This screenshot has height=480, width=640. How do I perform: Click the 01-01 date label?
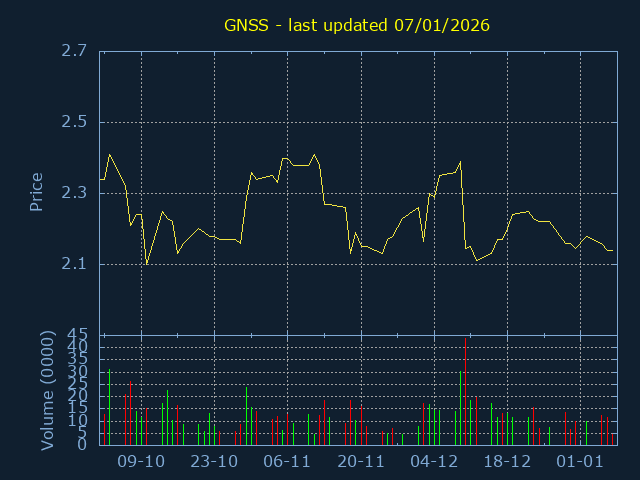581,461
